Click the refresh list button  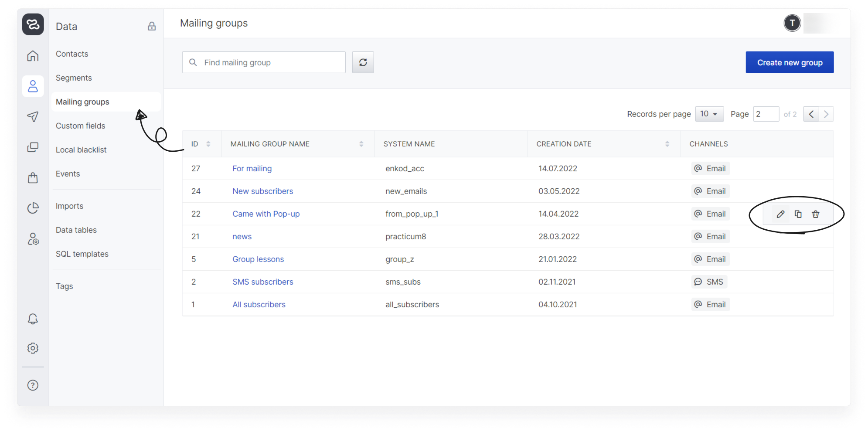pos(363,62)
